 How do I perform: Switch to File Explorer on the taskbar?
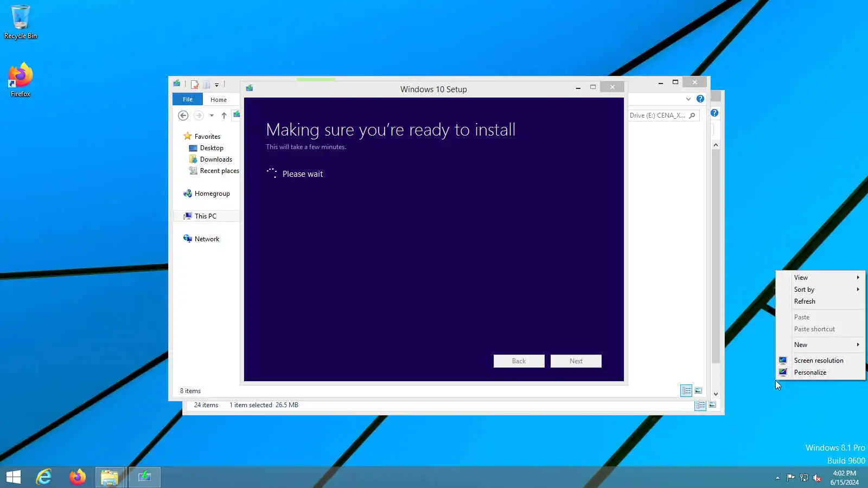click(110, 477)
